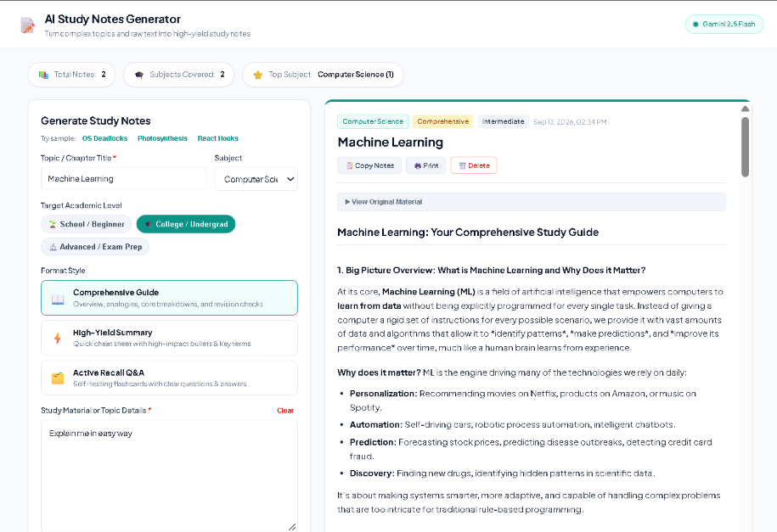Image resolution: width=777 pixels, height=532 pixels.
Task: Click the AI Study Notes Generator logo icon
Action: (28, 25)
